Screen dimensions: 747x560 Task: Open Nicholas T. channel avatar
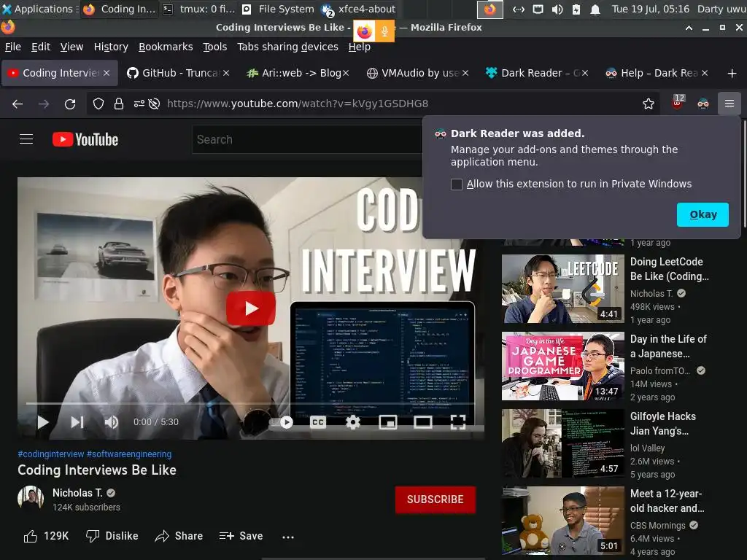pyautogui.click(x=31, y=498)
